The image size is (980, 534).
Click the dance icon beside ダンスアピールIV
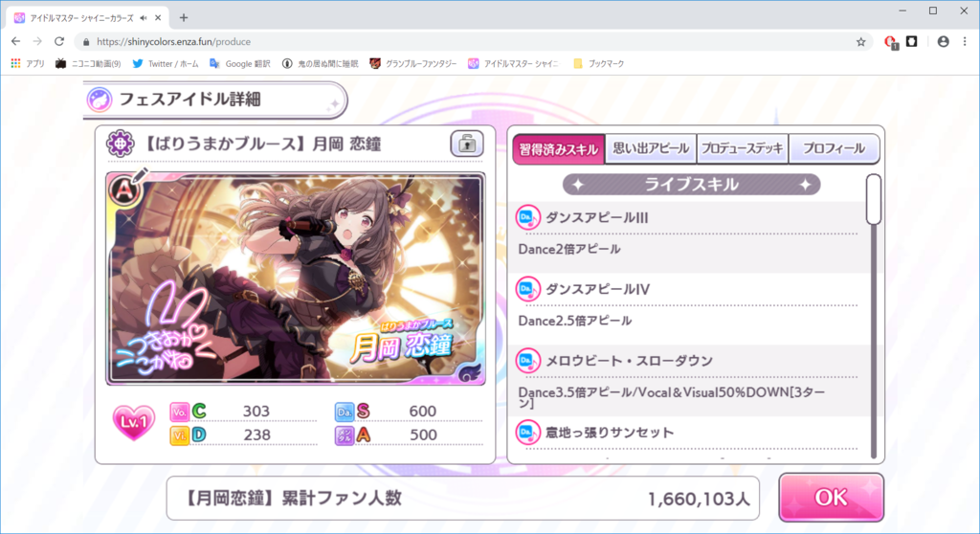[x=527, y=289]
